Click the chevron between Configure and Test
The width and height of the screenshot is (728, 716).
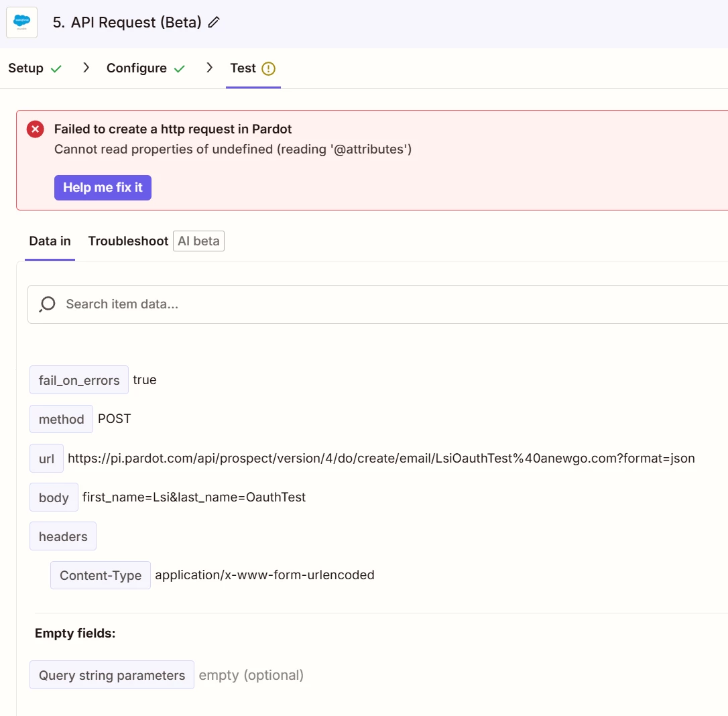click(x=209, y=68)
